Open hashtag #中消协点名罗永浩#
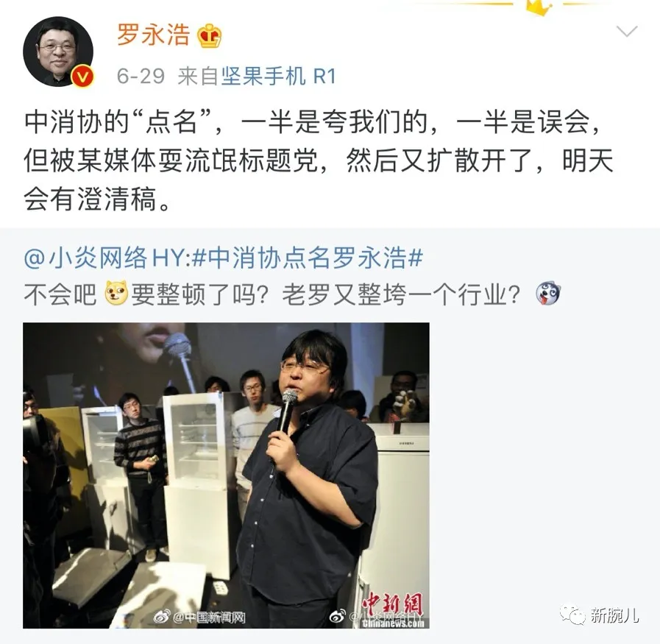This screenshot has width=660, height=644. click(307, 258)
